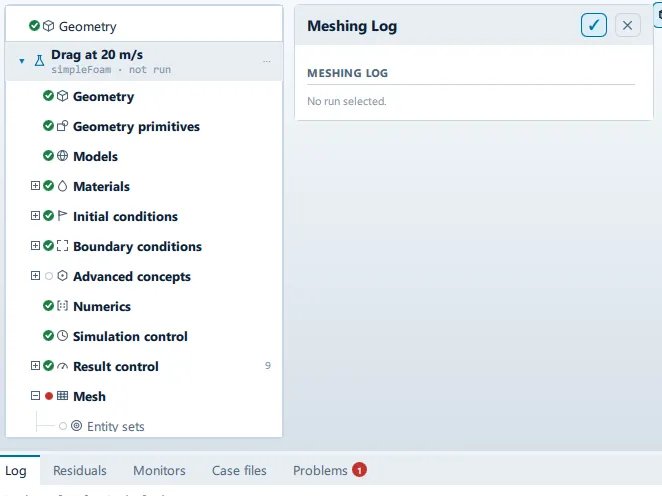This screenshot has width=662, height=496.
Task: Click the "No run selected." message
Action: 347,101
